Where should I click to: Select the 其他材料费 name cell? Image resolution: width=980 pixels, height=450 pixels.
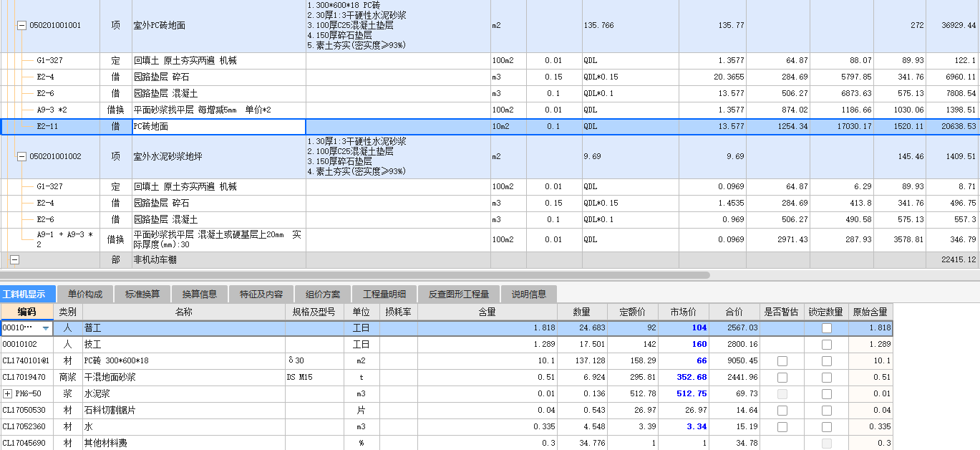183,443
